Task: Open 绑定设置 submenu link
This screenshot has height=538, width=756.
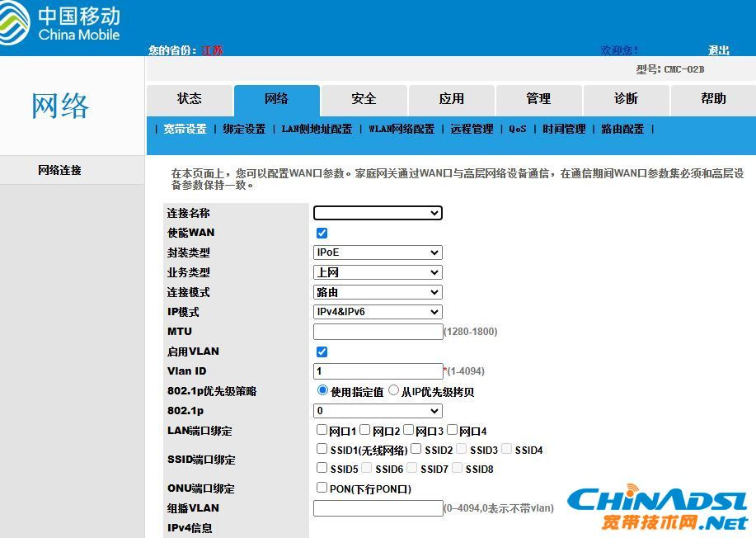Action: (244, 129)
